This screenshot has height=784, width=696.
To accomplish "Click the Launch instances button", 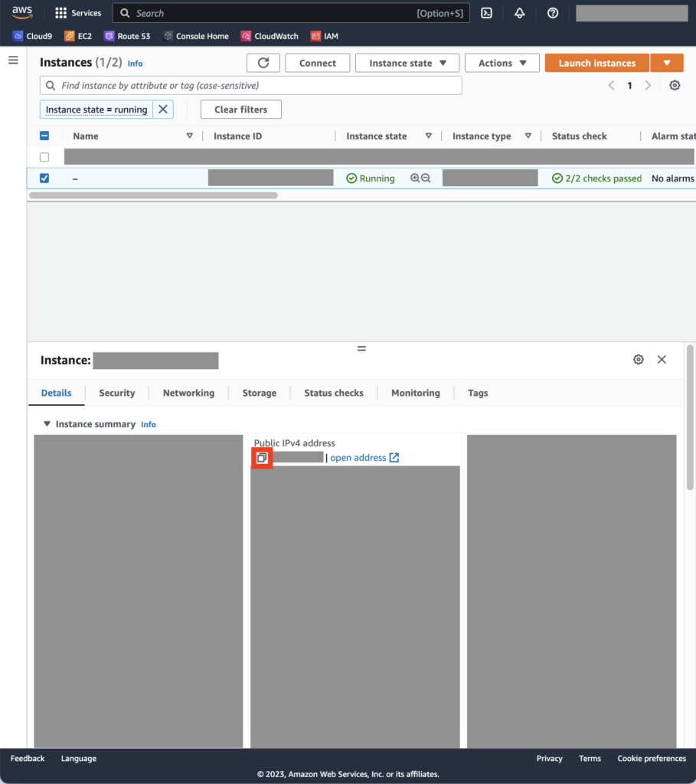I will [x=597, y=63].
